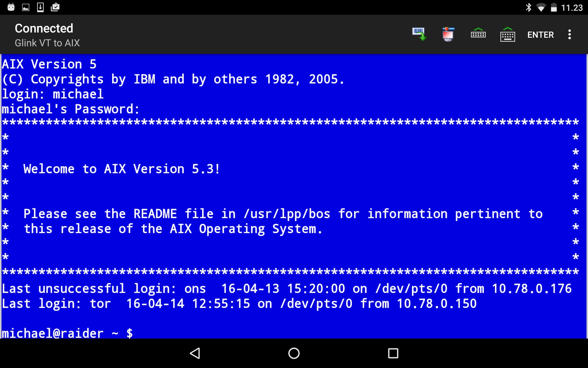Open the three-dot overflow menu
This screenshot has height=368, width=588.
(x=569, y=34)
